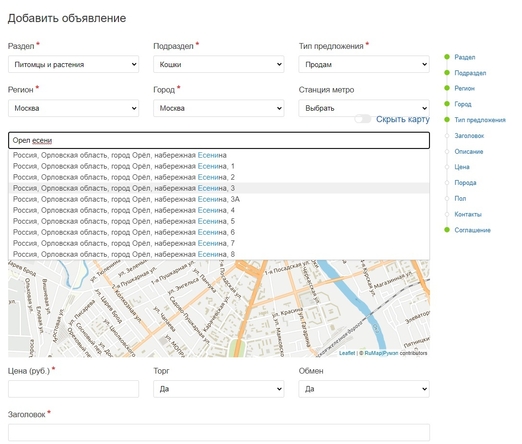The height and width of the screenshot is (444, 522).
Task: Click empty circle next to Порода step
Action: click(x=447, y=182)
